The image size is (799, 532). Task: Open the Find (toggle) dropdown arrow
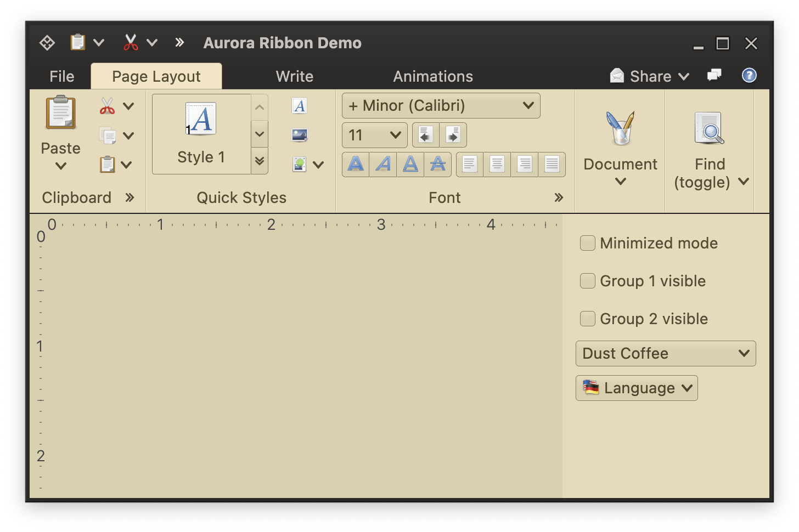click(744, 182)
